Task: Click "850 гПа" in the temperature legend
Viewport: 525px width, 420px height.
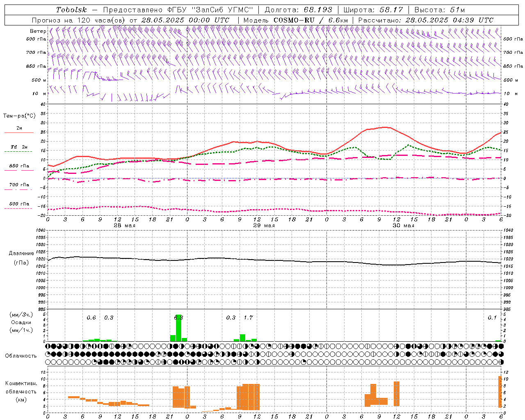Action: [x=19, y=166]
